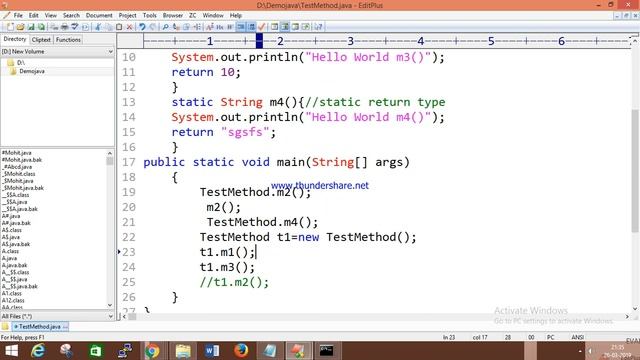
Task: Create a new document from toolbar
Action: (x=10, y=27)
